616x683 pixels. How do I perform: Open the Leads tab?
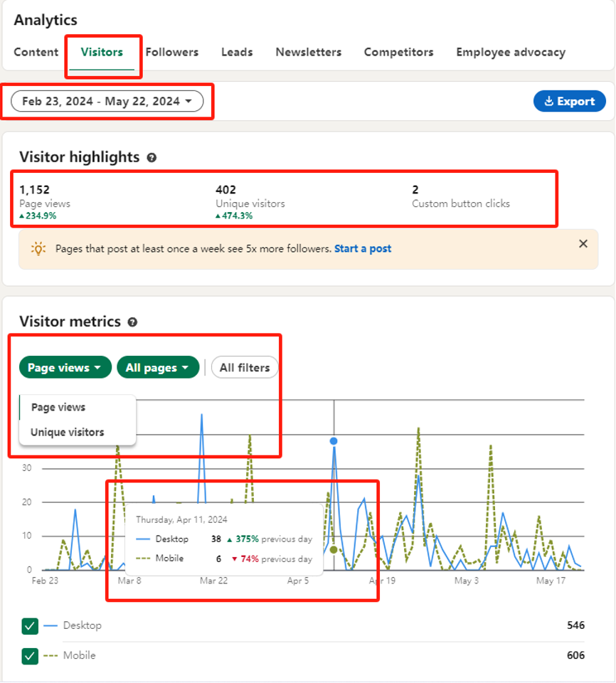(237, 52)
